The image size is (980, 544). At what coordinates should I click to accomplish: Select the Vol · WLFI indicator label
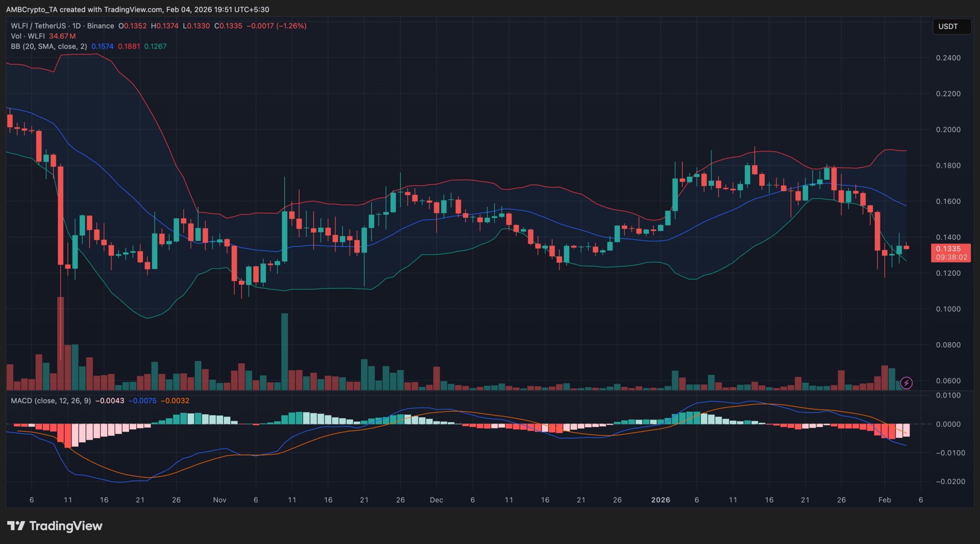[x=28, y=36]
